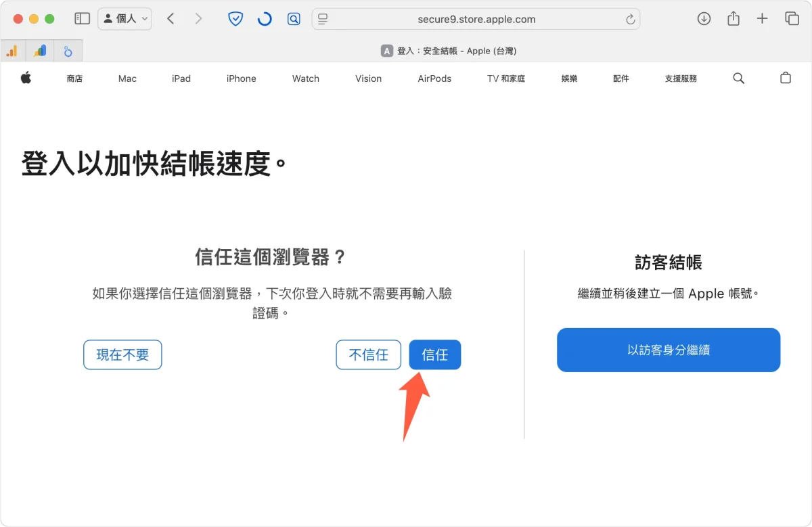Click the search magnifier in Apple nav
Image resolution: width=812 pixels, height=527 pixels.
pyautogui.click(x=738, y=78)
